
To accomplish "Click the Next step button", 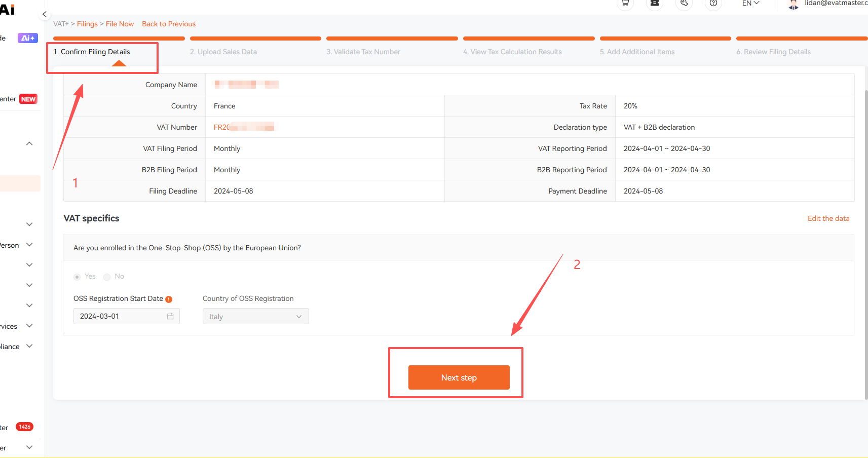I will (x=459, y=377).
